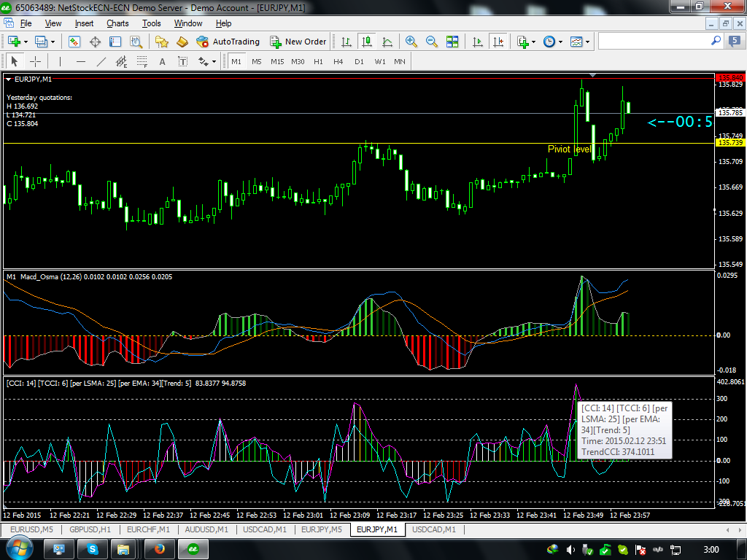Open the Charts menu

tap(117, 23)
